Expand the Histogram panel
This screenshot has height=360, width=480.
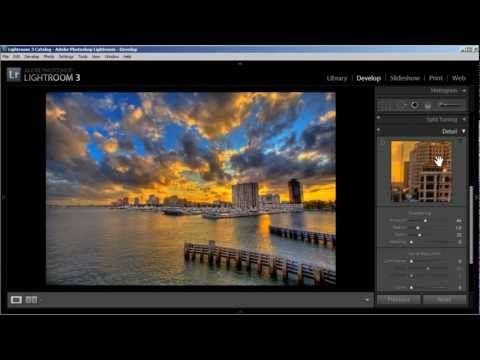pos(464,90)
